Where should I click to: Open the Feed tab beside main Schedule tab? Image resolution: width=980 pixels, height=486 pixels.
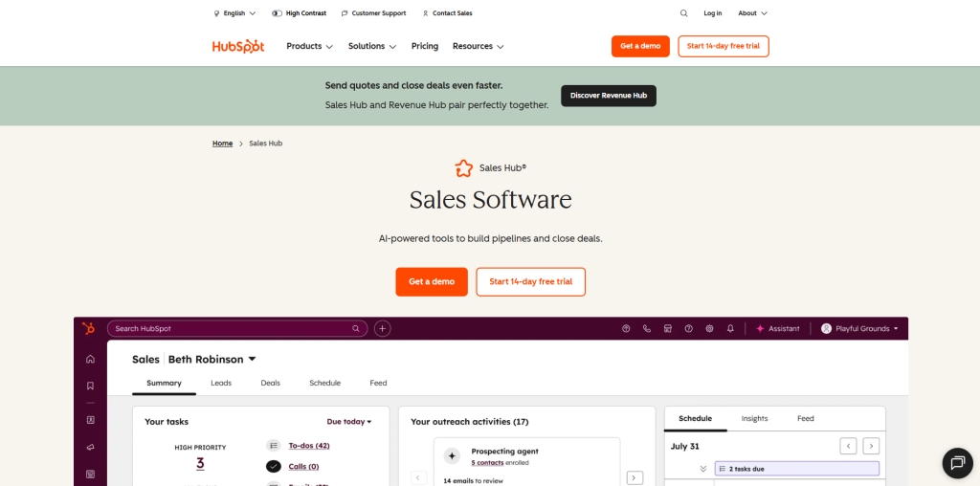pos(378,383)
